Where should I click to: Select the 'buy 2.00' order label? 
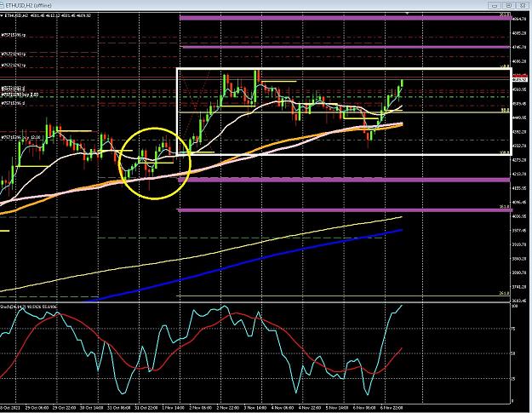pos(20,95)
